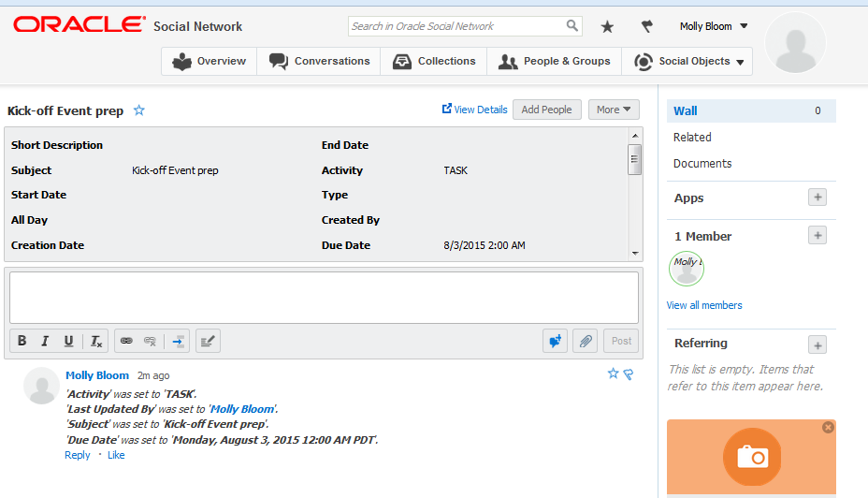This screenshot has height=498, width=868.
Task: Insert a link in message
Action: [127, 341]
